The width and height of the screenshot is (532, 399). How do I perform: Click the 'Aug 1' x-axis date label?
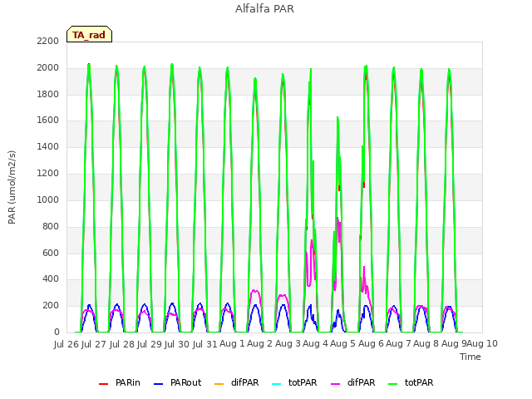point(232,343)
